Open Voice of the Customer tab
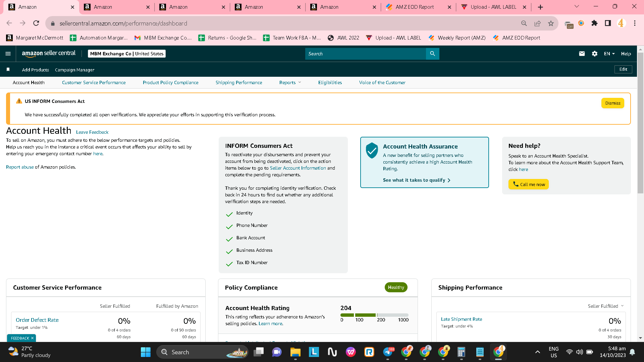Screen dimensions: 644x362 382,82
